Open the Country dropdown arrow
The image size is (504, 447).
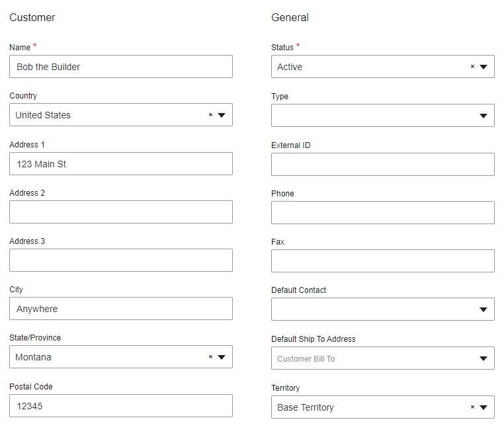tap(222, 115)
